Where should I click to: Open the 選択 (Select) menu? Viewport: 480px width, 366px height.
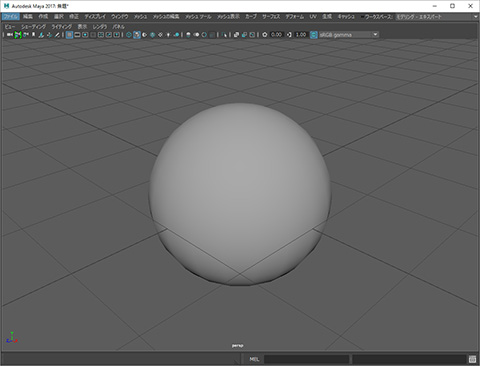[x=59, y=17]
